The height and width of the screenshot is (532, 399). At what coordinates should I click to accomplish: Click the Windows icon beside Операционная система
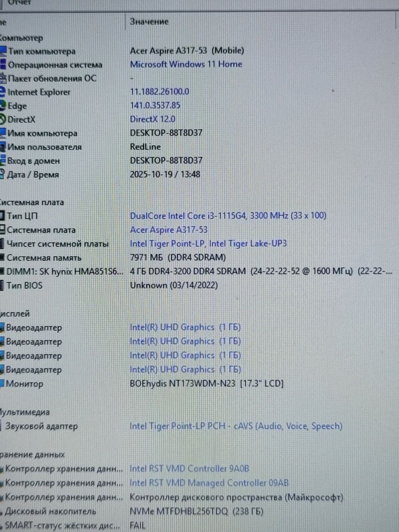3,65
